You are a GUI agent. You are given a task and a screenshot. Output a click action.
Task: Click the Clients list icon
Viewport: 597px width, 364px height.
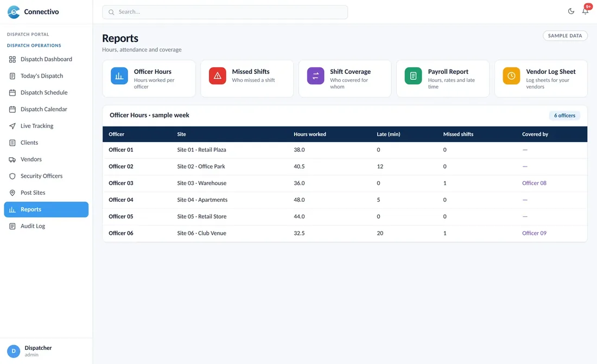12,143
